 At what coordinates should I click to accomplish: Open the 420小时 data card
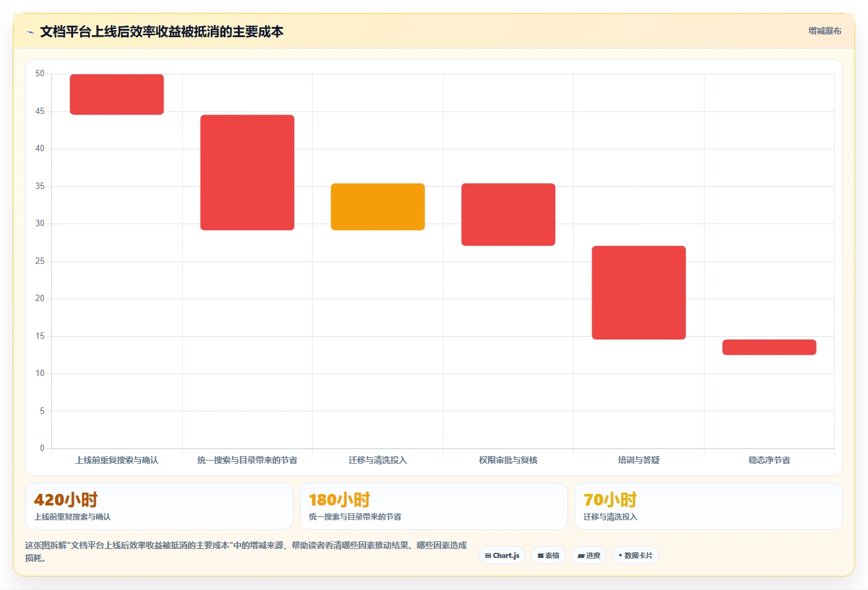pos(159,506)
